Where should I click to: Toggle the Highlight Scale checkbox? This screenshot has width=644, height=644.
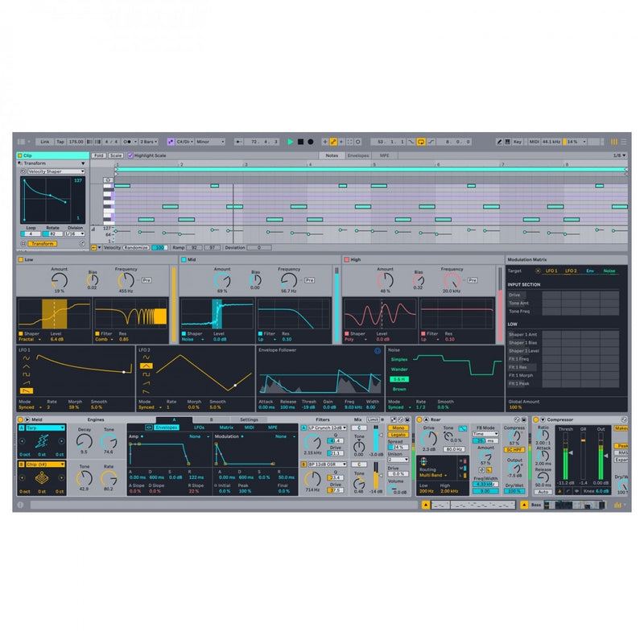(x=130, y=155)
